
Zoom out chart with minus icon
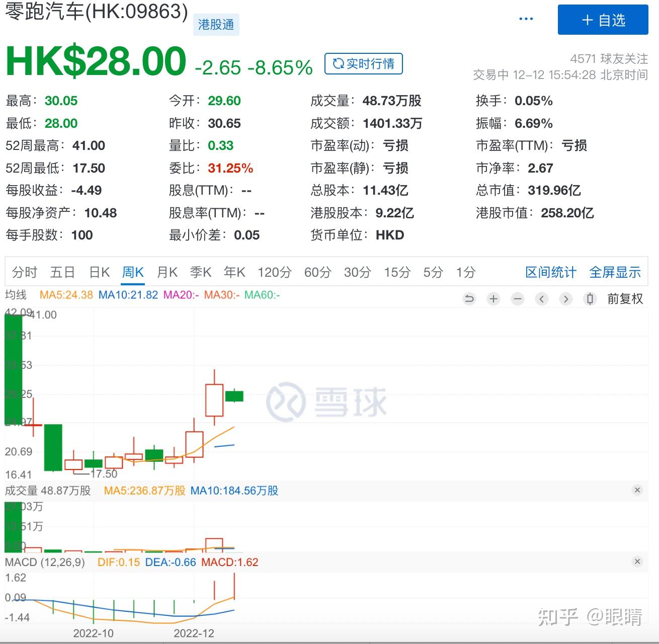[518, 299]
